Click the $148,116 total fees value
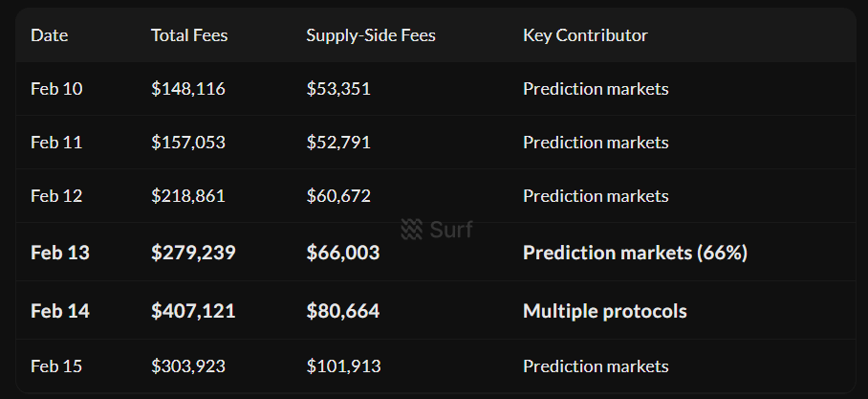This screenshot has width=868, height=399. coord(188,89)
